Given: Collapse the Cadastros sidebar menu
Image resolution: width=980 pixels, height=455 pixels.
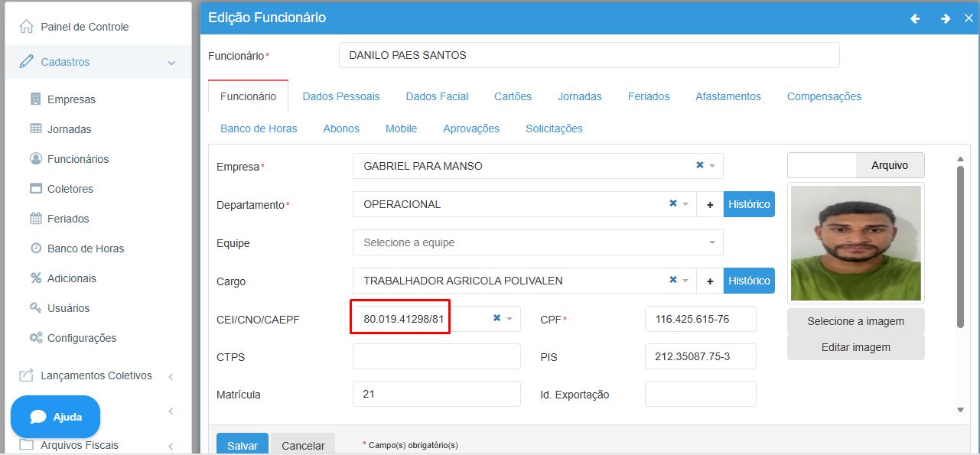Looking at the screenshot, I should 171,62.
